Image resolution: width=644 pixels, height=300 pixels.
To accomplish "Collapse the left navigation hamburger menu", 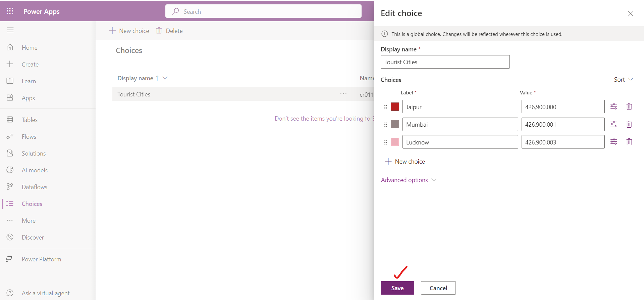I will point(10,30).
